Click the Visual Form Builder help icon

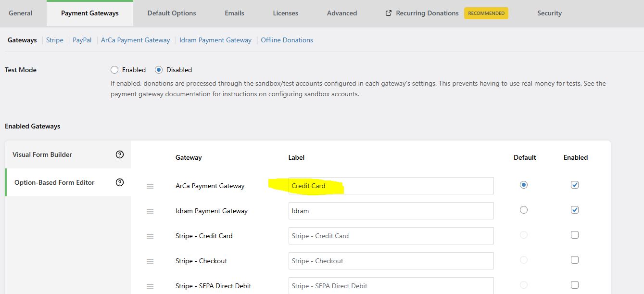pos(120,154)
